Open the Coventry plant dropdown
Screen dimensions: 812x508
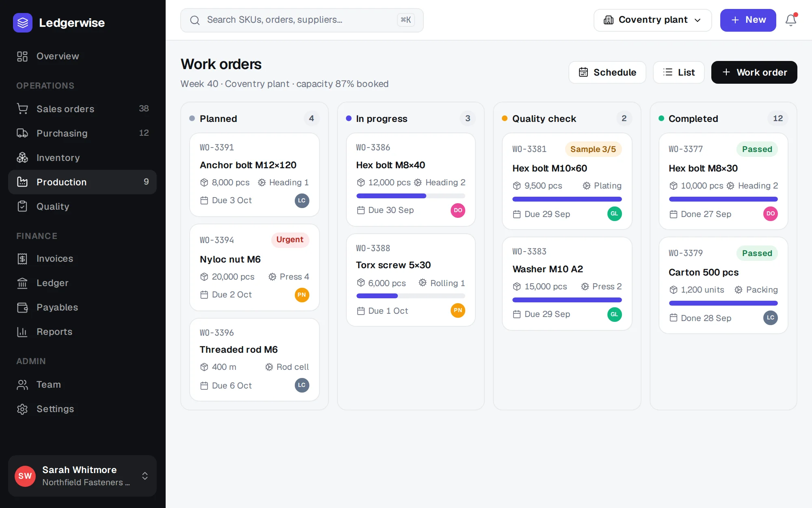pos(652,20)
